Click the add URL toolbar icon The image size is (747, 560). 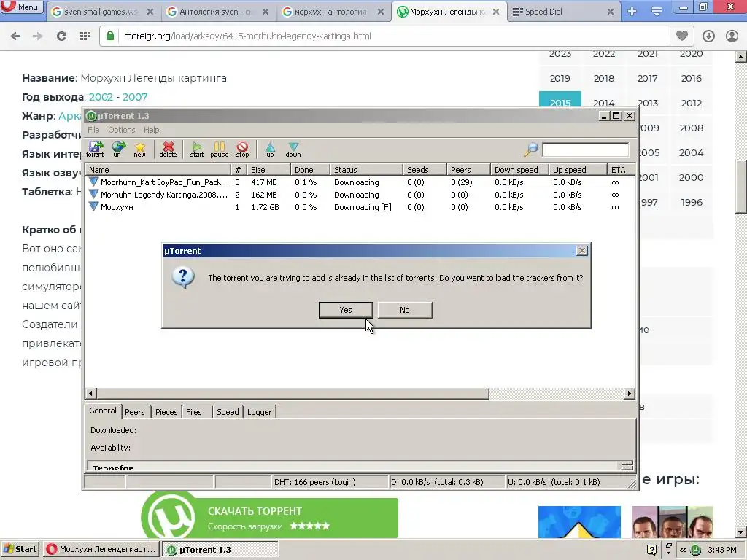[117, 149]
